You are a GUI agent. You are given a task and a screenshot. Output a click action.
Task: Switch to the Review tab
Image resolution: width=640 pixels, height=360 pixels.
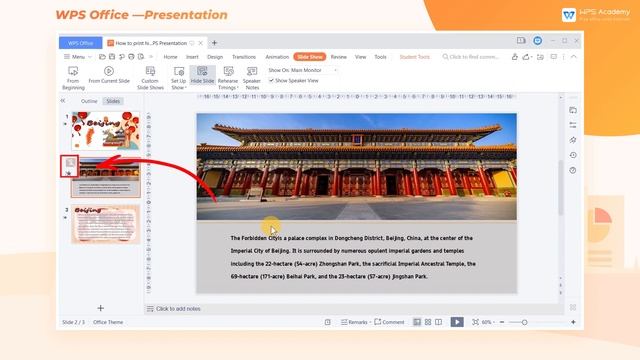pos(338,57)
